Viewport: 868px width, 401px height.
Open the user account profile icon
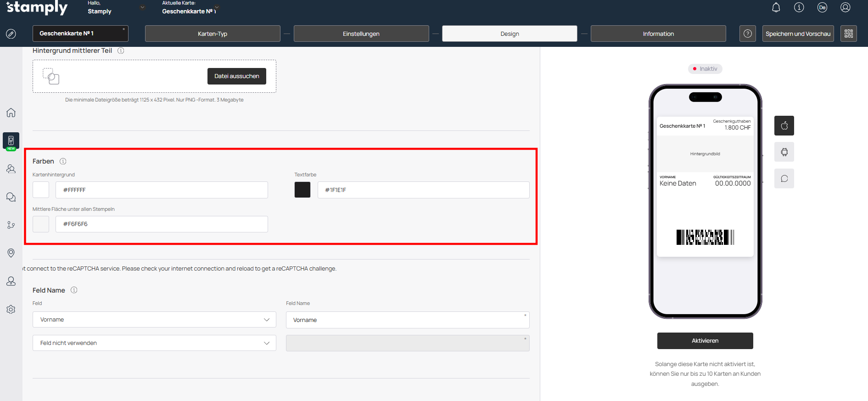(x=845, y=7)
